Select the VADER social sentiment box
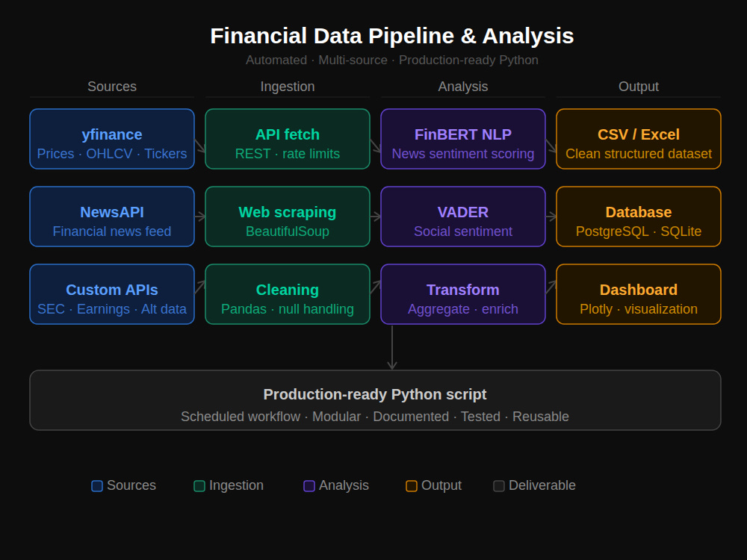Image resolution: width=747 pixels, height=560 pixels. [x=463, y=217]
